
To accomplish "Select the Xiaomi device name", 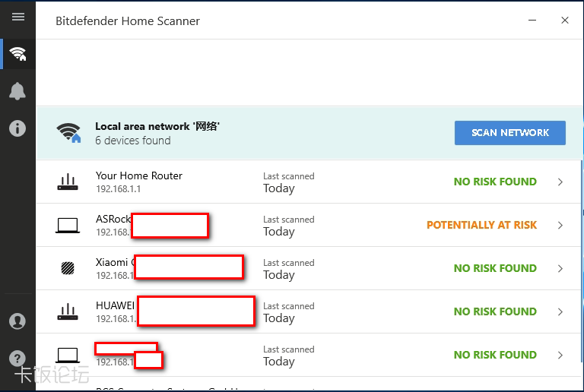I will point(114,262).
